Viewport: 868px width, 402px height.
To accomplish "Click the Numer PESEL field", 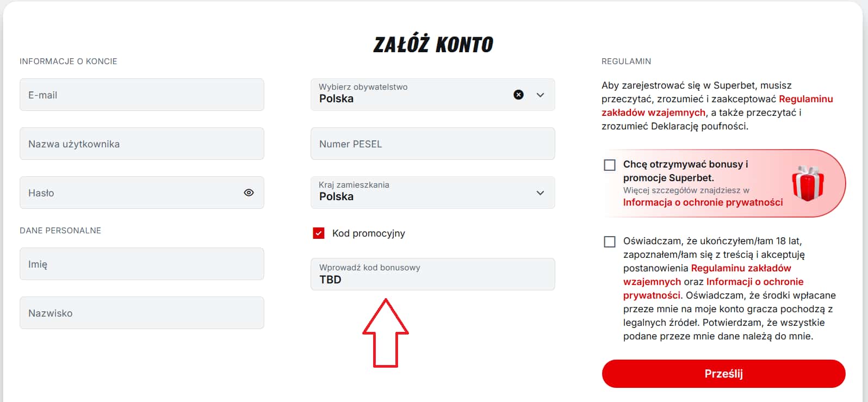I will tap(432, 144).
